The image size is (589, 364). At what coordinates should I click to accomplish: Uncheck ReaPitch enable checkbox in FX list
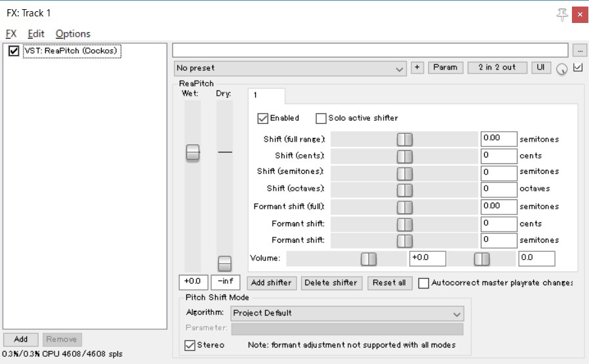tap(14, 51)
